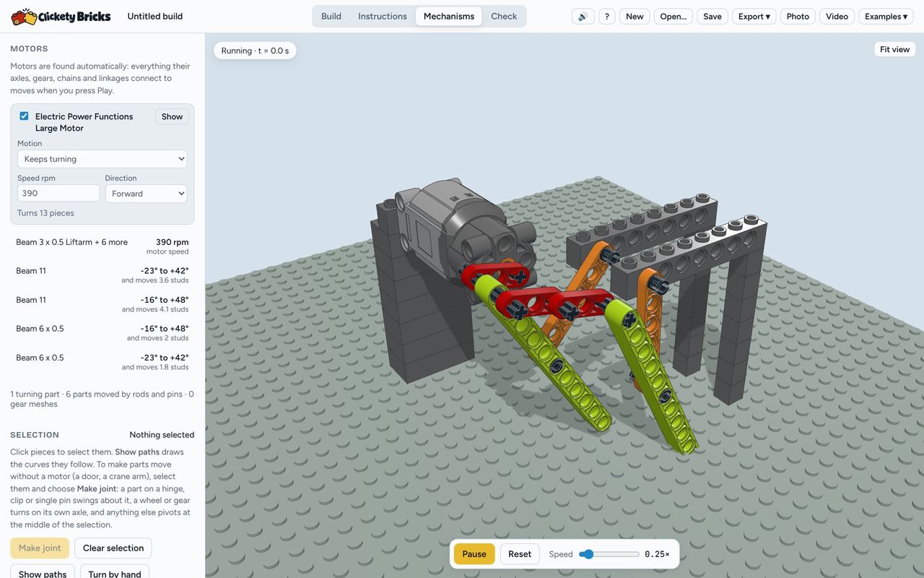
Task: Click the Show paths button
Action: point(43,573)
